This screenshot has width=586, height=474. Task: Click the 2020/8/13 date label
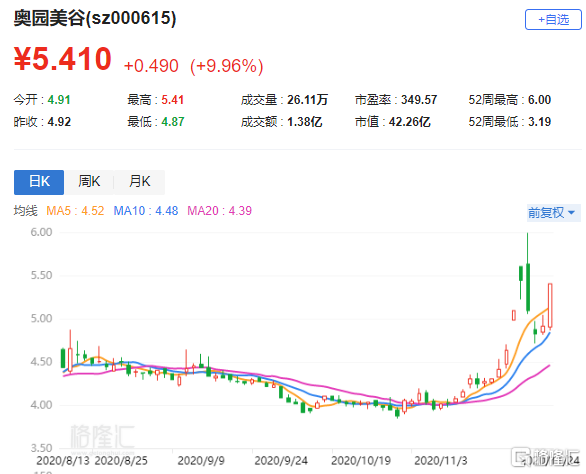coord(63,461)
